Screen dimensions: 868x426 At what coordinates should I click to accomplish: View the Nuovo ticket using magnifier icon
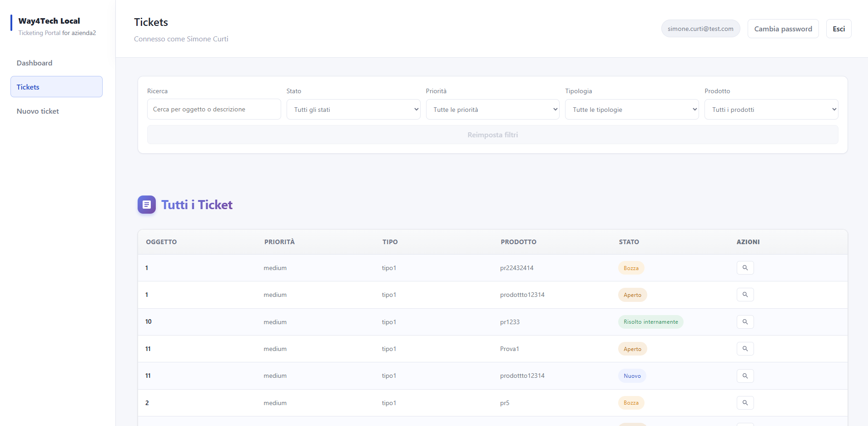pyautogui.click(x=745, y=376)
